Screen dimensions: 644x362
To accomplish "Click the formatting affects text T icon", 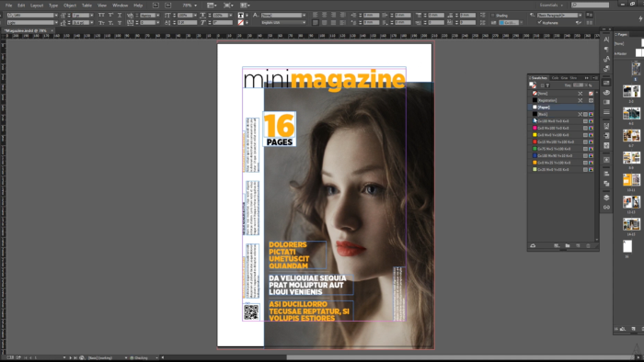I will [x=547, y=85].
